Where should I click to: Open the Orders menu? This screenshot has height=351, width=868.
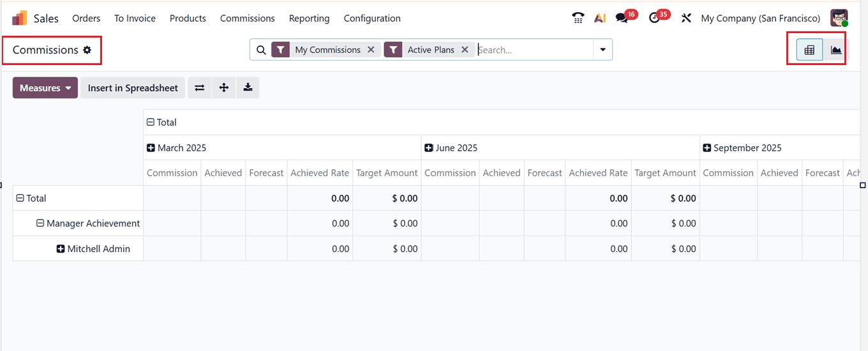(x=86, y=19)
